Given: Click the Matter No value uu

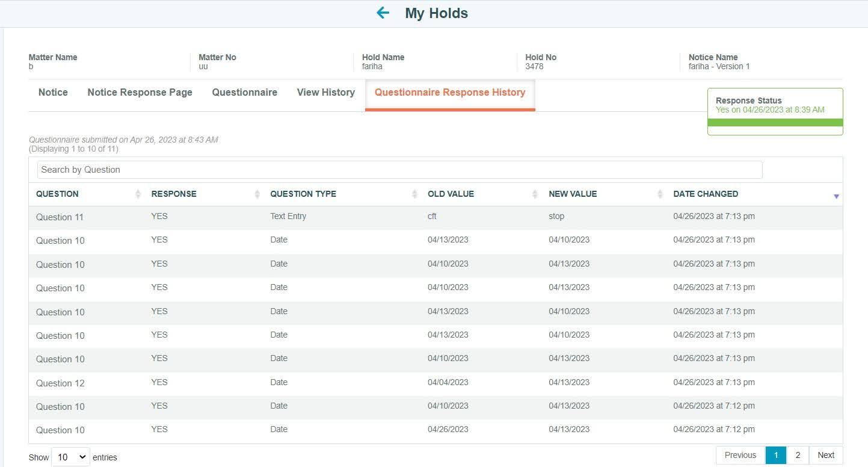Looking at the screenshot, I should coord(203,66).
